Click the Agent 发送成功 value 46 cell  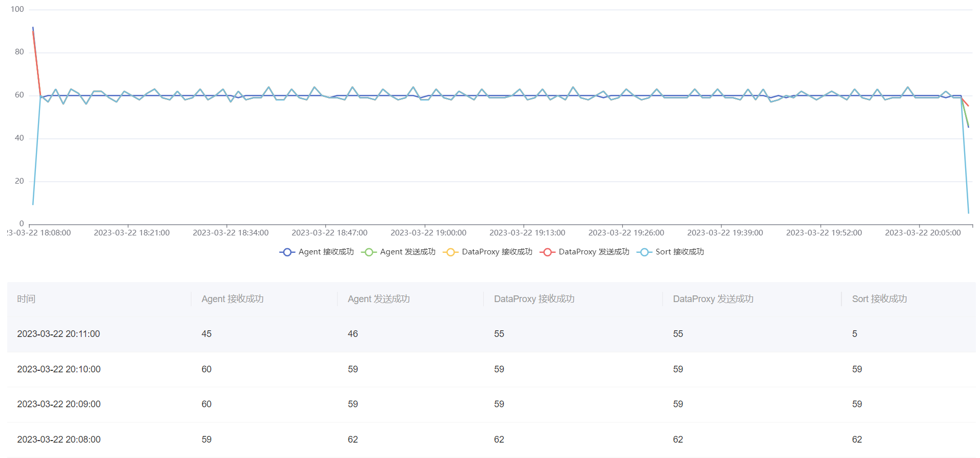[352, 334]
